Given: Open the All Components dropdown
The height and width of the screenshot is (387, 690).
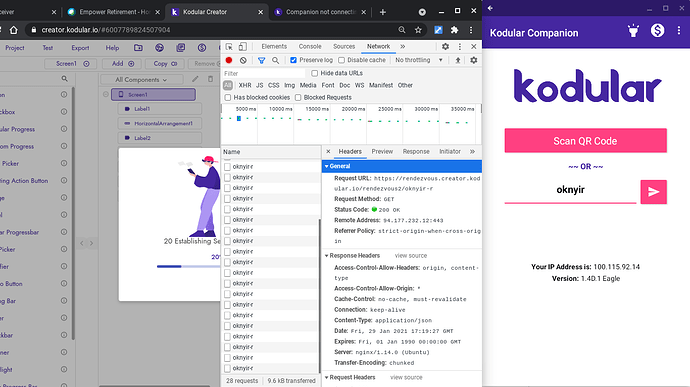Looking at the screenshot, I should (x=141, y=80).
